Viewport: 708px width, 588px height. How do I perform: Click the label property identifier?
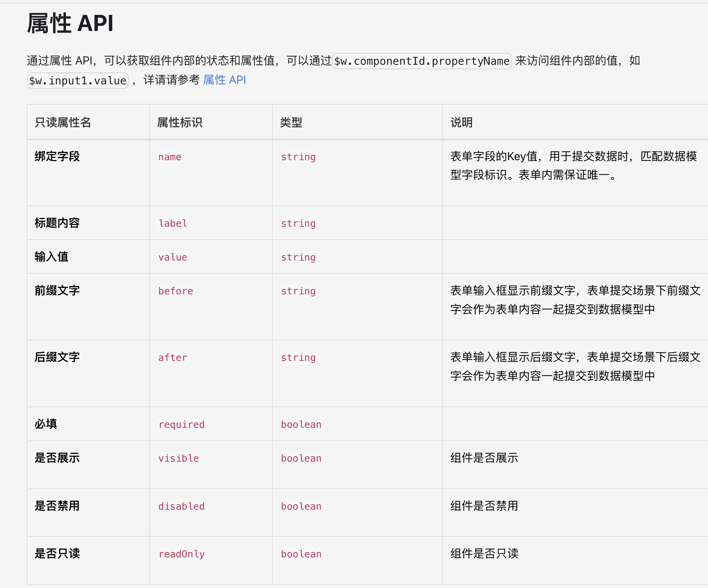coord(173,224)
